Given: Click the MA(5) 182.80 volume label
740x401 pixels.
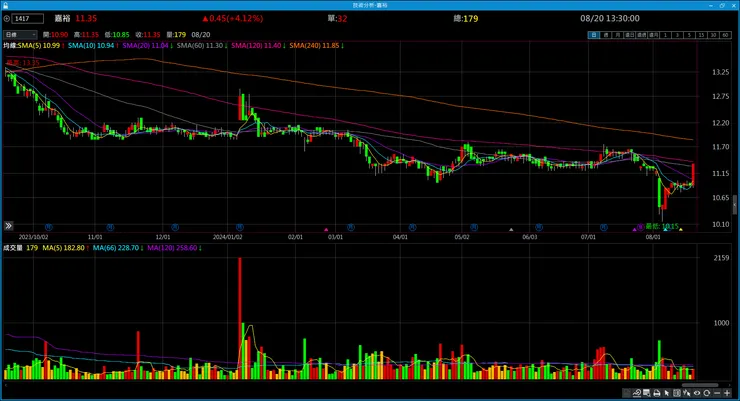Looking at the screenshot, I should [x=64, y=248].
